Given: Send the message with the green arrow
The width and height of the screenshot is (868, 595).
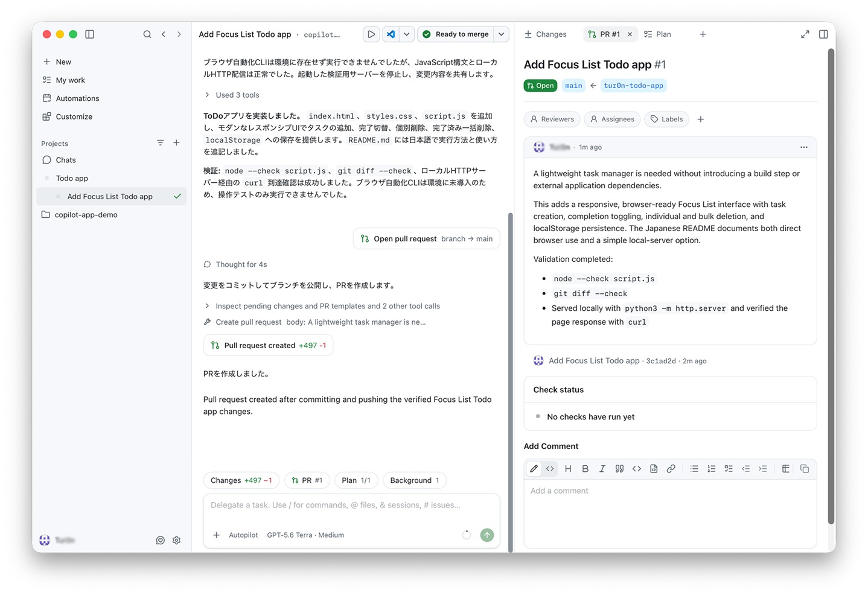Looking at the screenshot, I should tap(487, 535).
